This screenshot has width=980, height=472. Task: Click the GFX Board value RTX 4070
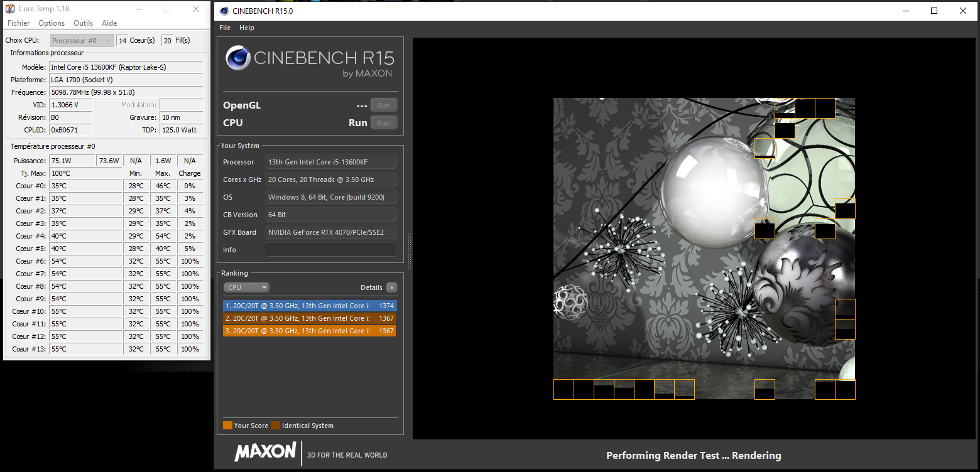coord(331,232)
